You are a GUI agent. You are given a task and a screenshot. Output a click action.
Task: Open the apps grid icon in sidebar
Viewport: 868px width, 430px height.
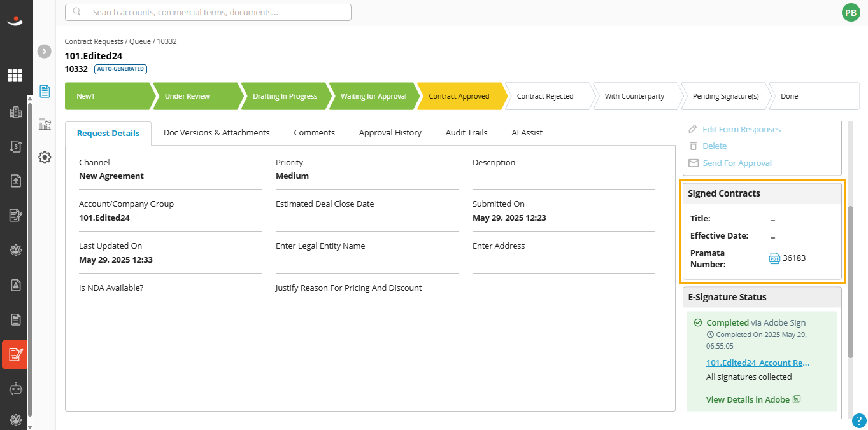coord(15,76)
